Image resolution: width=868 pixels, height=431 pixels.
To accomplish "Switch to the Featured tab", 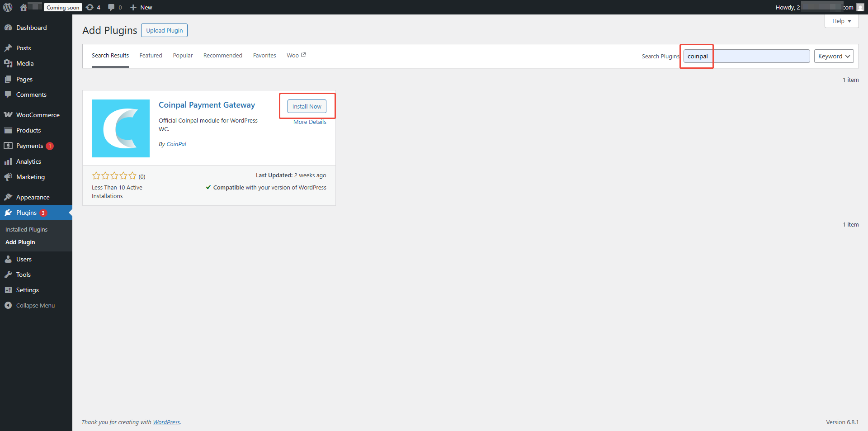I will click(151, 56).
